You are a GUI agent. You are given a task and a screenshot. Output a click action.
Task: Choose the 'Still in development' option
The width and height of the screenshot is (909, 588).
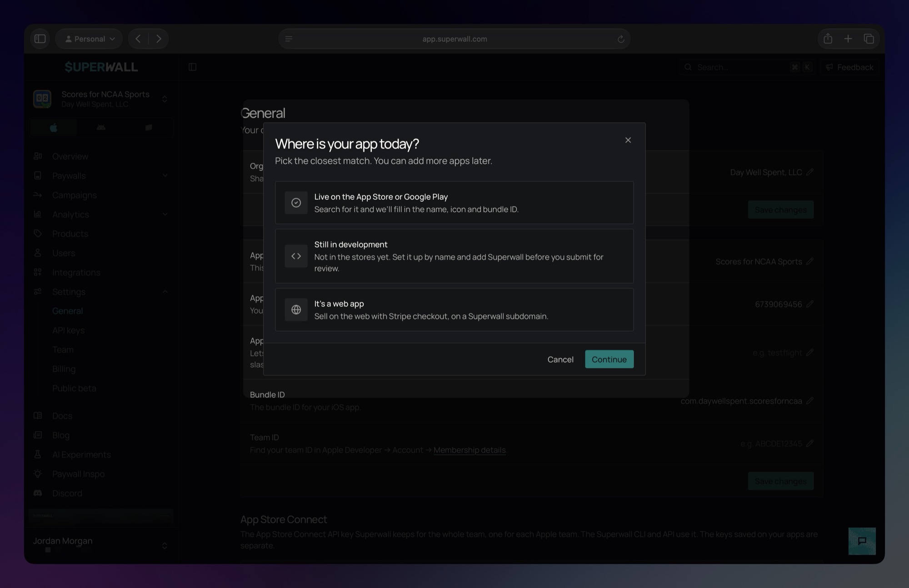coord(454,256)
